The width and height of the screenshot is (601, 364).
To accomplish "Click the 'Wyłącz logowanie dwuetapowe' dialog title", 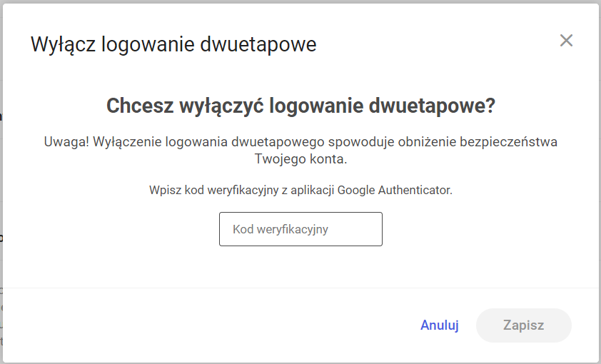I will 173,44.
